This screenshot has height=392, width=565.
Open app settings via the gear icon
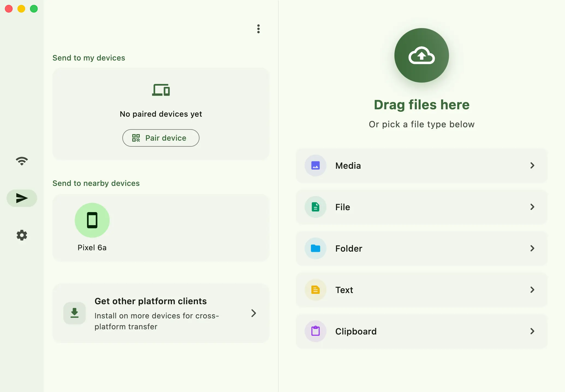[x=22, y=236]
